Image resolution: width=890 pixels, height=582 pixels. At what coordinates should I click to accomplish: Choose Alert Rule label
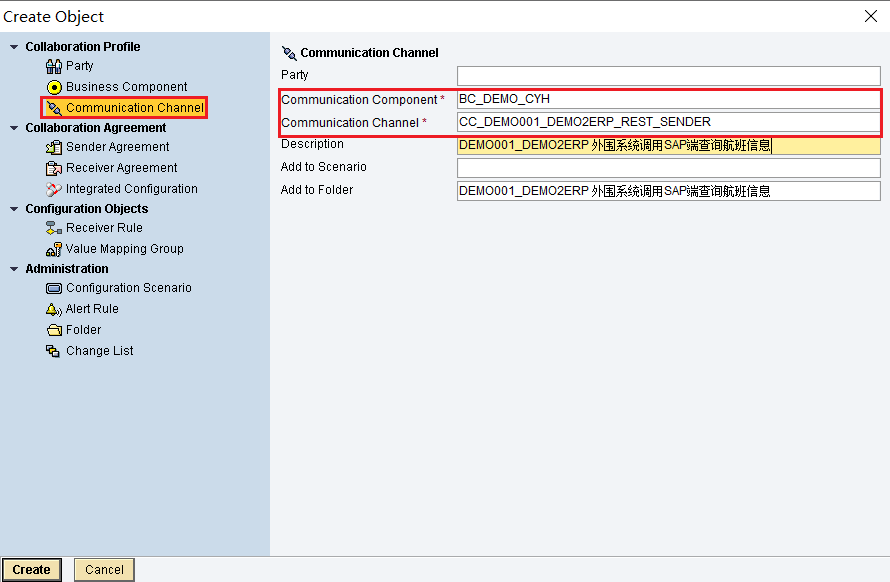coord(92,309)
